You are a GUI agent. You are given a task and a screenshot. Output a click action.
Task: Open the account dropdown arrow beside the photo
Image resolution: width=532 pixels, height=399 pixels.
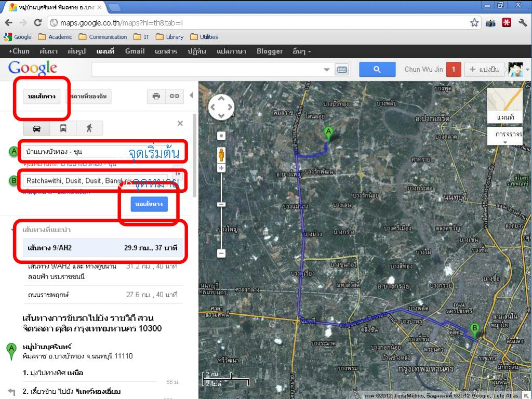(527, 70)
